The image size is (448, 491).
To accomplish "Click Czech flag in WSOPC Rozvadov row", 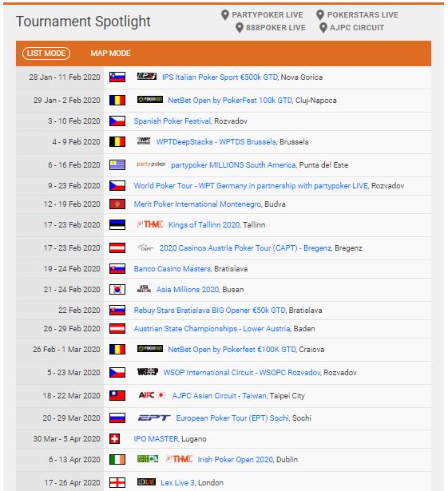I will coord(117,372).
